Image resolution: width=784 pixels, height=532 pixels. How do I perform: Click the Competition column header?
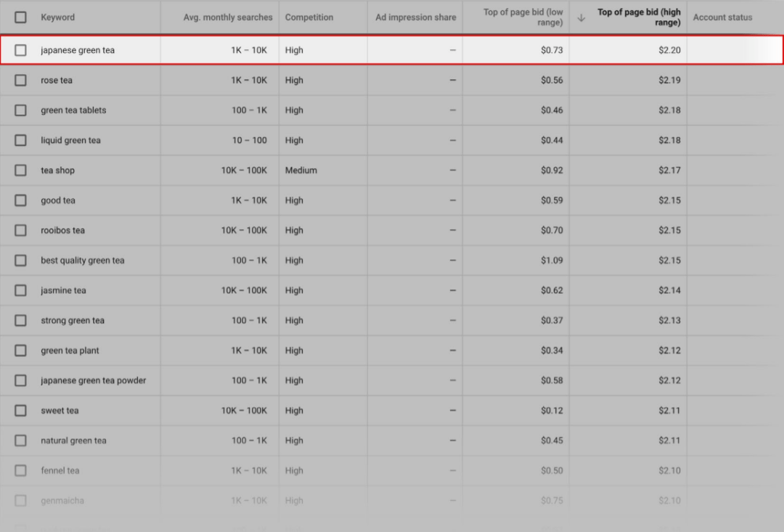309,17
